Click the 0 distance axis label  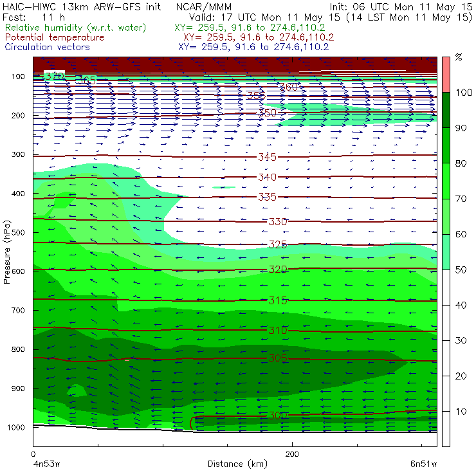tap(33, 454)
